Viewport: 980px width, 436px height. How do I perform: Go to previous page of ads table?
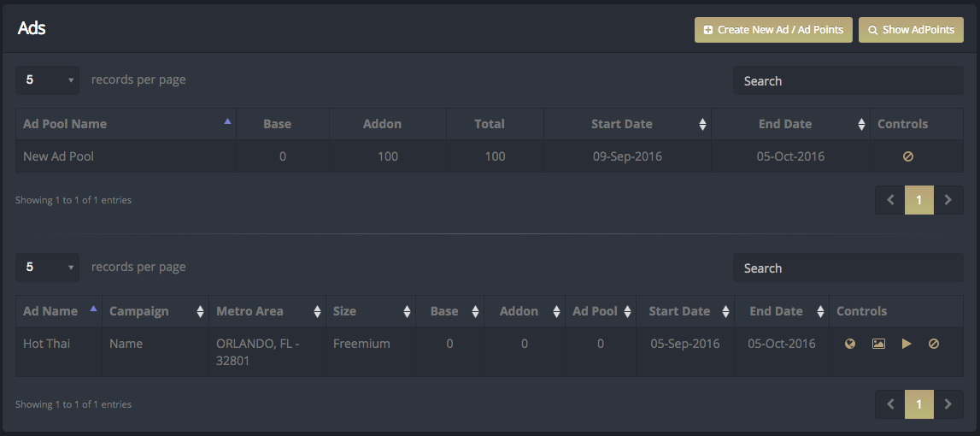(890, 404)
